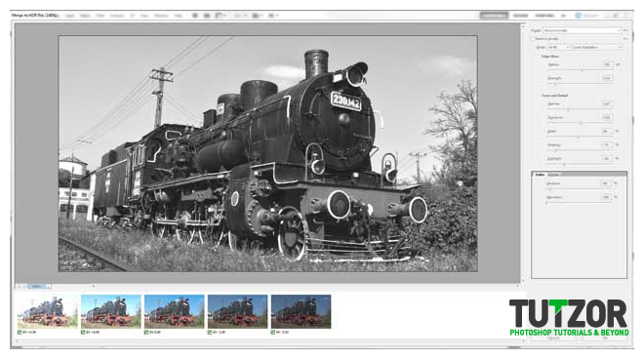Image resolution: width=644 pixels, height=359 pixels.
Task: Click the Detail slider track
Action: [580, 137]
